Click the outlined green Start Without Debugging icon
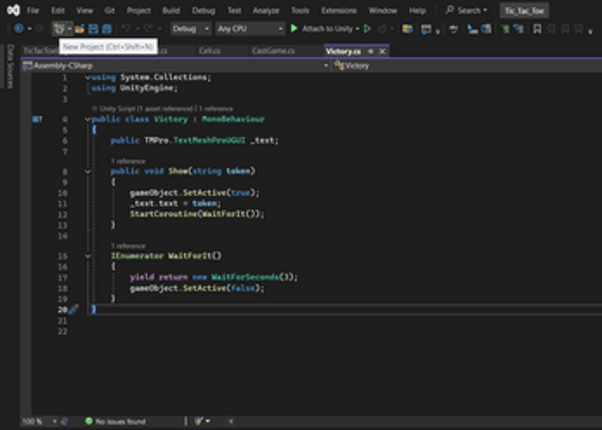This screenshot has width=602, height=430. [x=367, y=28]
